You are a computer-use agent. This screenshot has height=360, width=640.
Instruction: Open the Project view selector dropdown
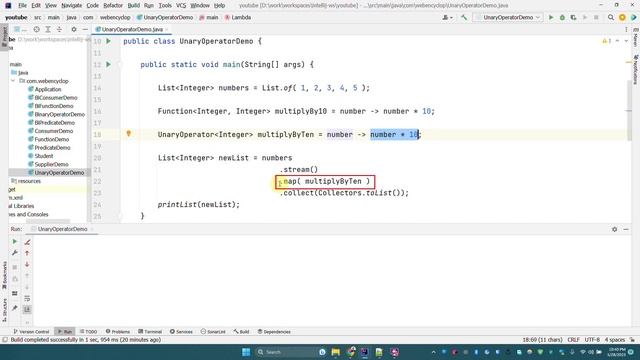click(20, 29)
